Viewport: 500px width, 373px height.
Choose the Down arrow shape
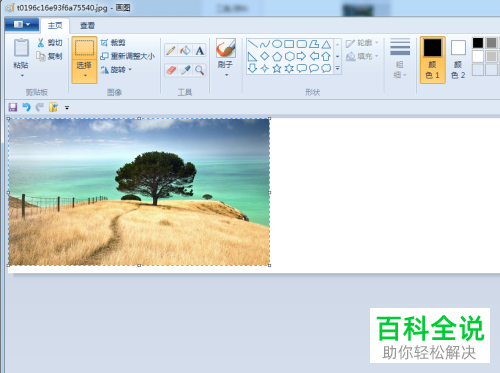pyautogui.click(x=253, y=68)
